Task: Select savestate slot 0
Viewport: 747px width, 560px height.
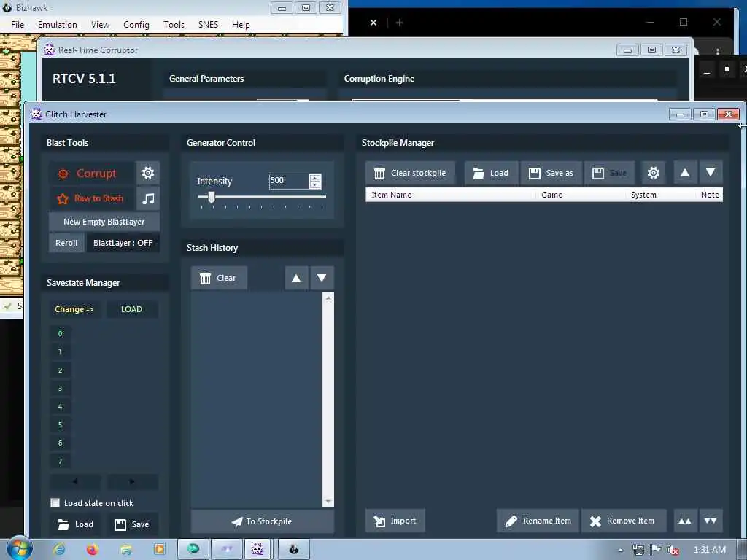Action: [x=60, y=334]
